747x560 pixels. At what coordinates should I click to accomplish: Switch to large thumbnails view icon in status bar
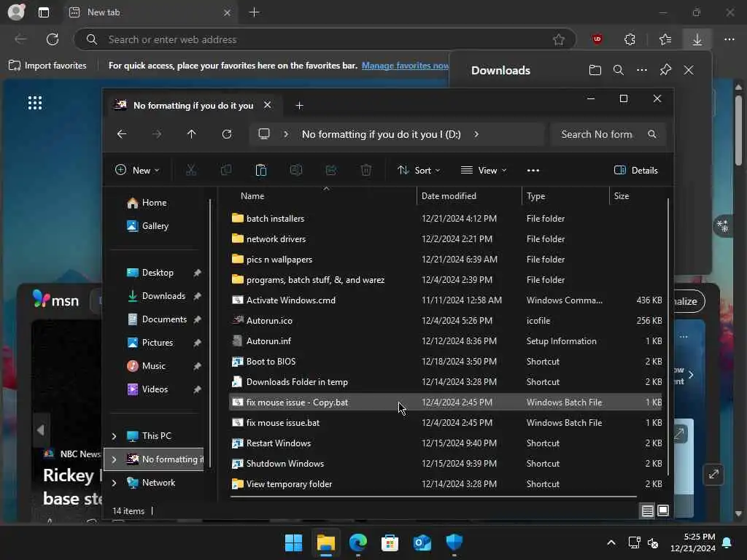[663, 511]
